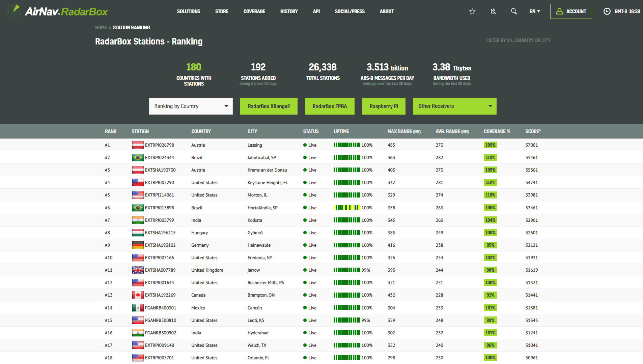Click the clock icon beside GMT-3

(x=607, y=11)
